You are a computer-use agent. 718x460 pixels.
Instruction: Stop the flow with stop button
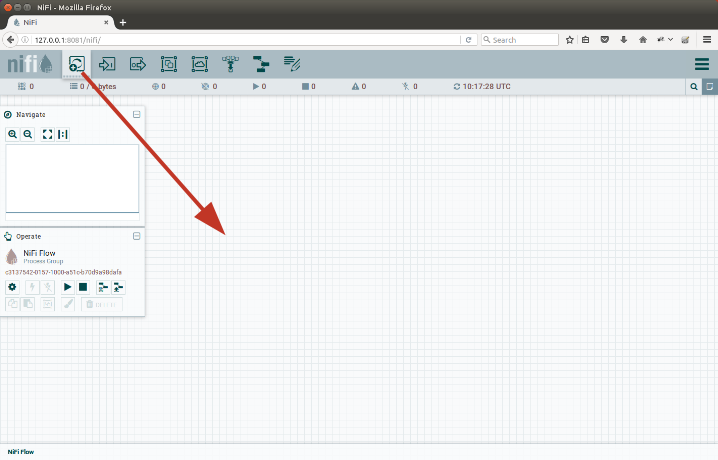click(84, 287)
